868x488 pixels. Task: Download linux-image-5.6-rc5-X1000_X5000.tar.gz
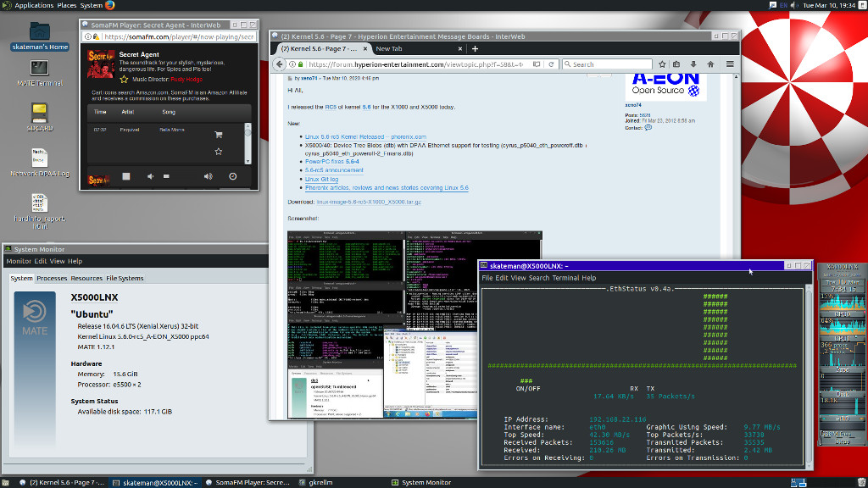pos(369,202)
